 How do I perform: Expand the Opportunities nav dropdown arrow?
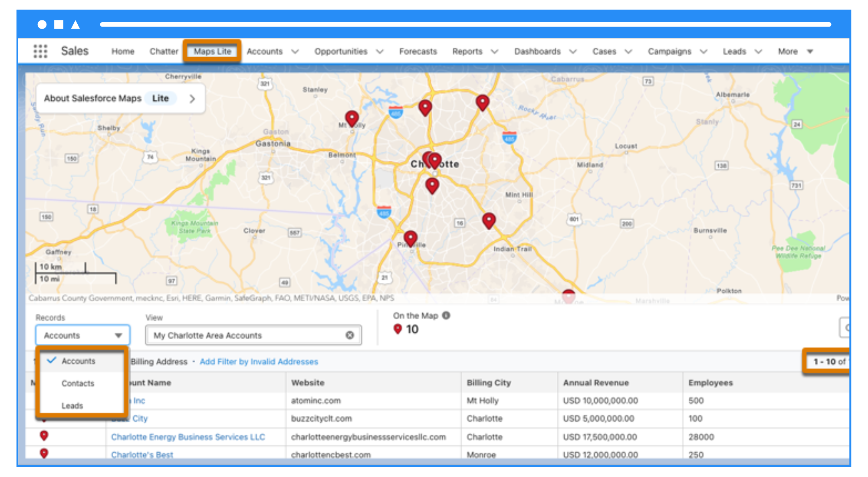pos(380,51)
